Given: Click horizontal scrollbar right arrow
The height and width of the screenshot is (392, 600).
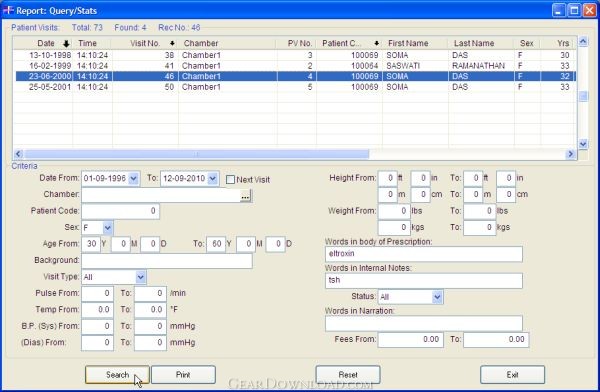Looking at the screenshot, I should 571,154.
